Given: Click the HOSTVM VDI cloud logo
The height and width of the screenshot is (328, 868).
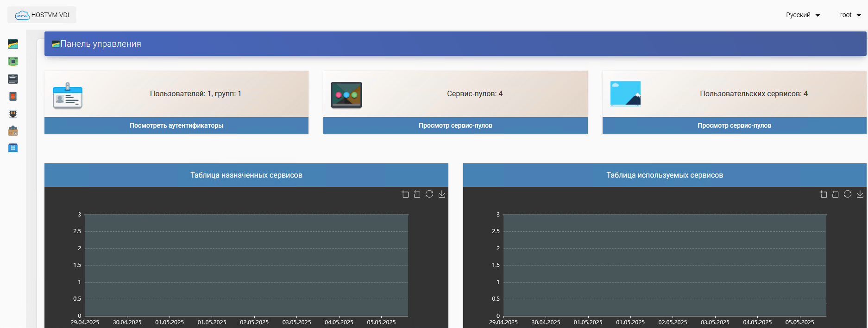Looking at the screenshot, I should tap(22, 15).
